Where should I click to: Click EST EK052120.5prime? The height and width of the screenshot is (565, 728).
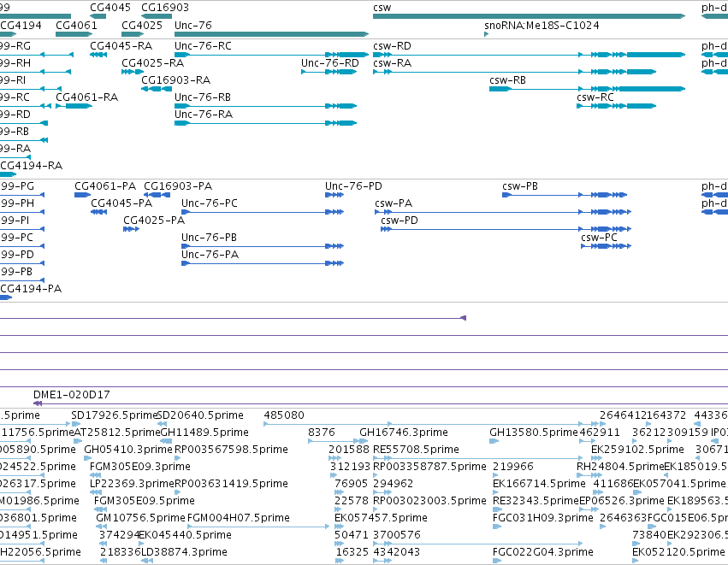click(x=636, y=562)
